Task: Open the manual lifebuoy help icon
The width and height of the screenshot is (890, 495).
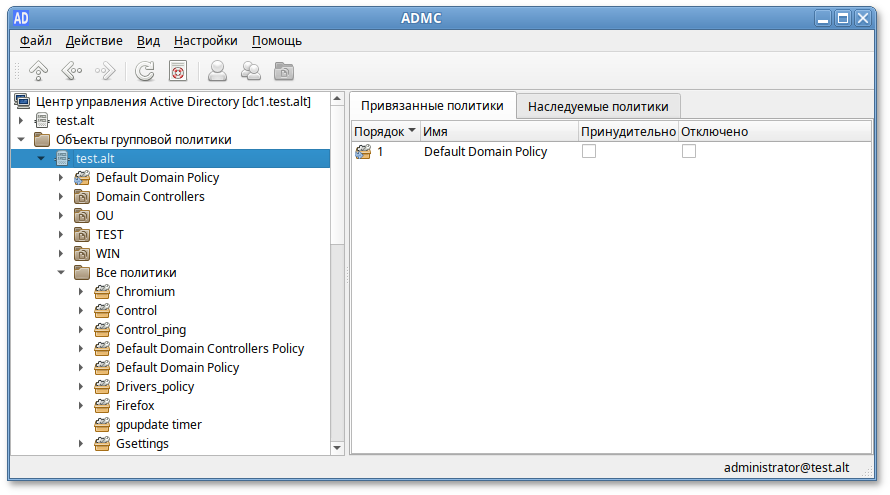Action: click(x=177, y=71)
